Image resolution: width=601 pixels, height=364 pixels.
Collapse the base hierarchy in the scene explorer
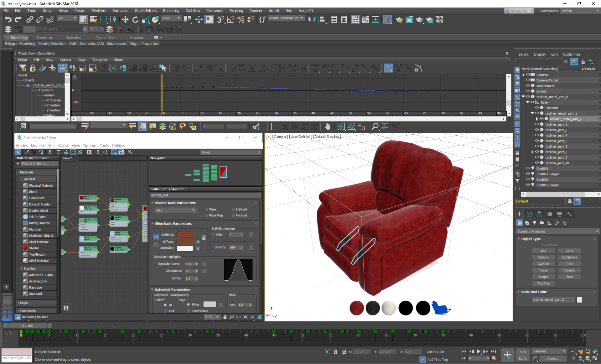527,102
